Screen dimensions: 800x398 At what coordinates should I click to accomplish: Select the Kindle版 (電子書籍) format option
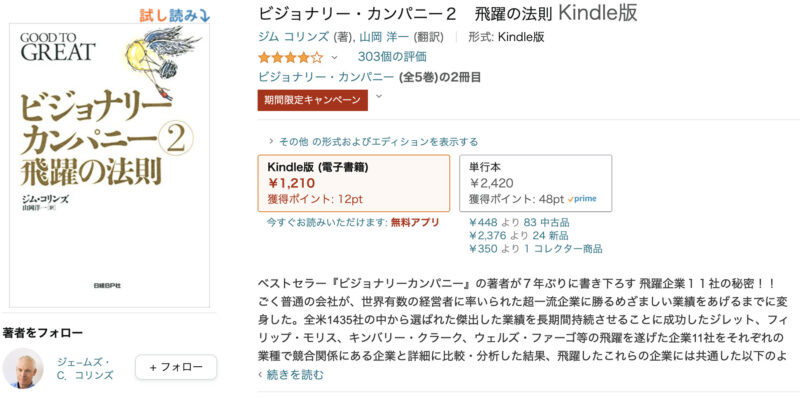(354, 183)
